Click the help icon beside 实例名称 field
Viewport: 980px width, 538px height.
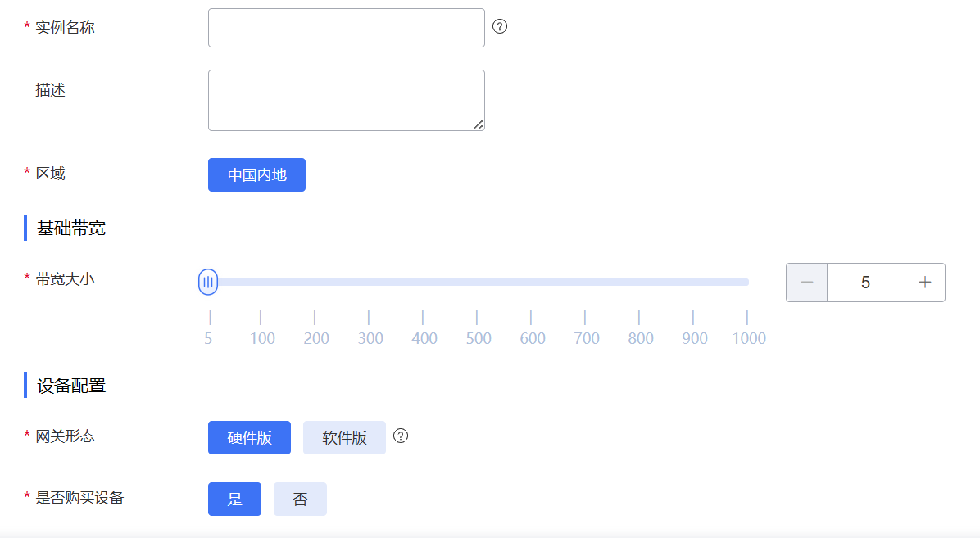click(x=500, y=26)
